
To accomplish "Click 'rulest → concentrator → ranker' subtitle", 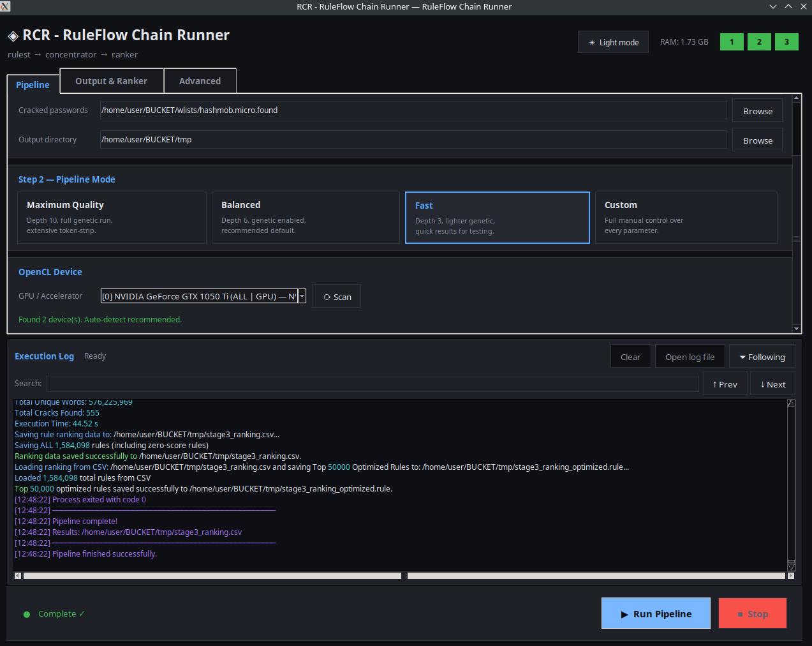I will (73, 54).
